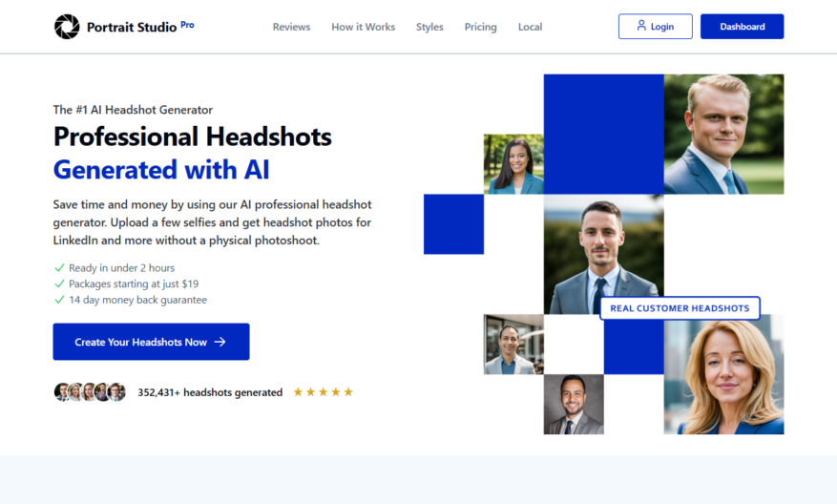
Task: Open the Dashboard button
Action: pyautogui.click(x=742, y=26)
